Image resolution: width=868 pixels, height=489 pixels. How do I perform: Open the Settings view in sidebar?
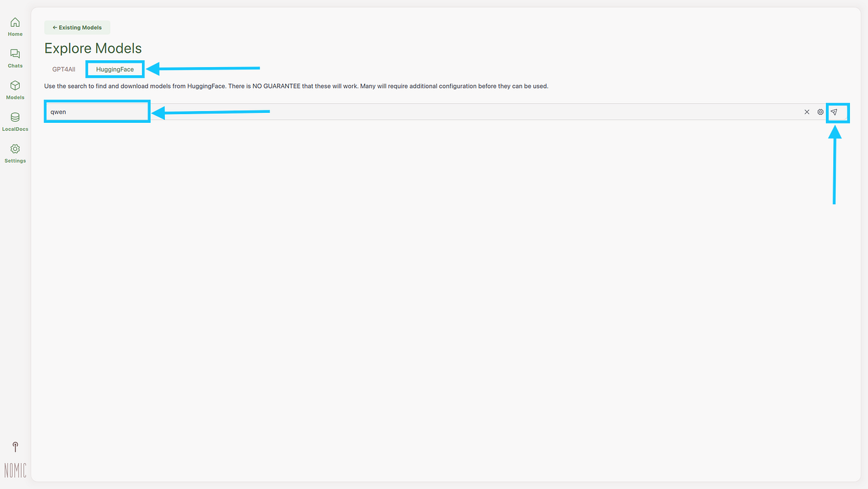15,153
